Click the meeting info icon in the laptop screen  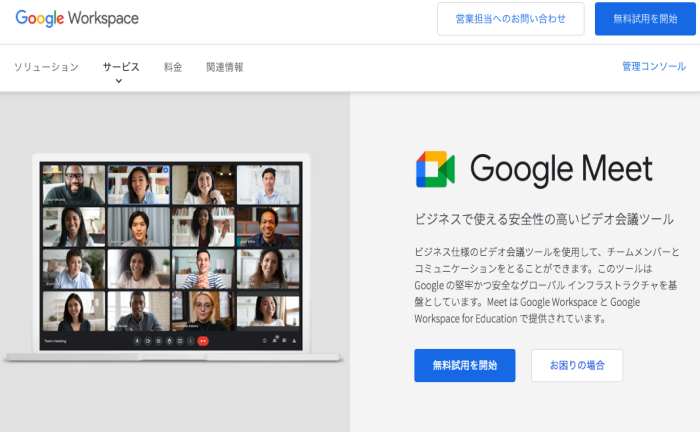(x=265, y=341)
